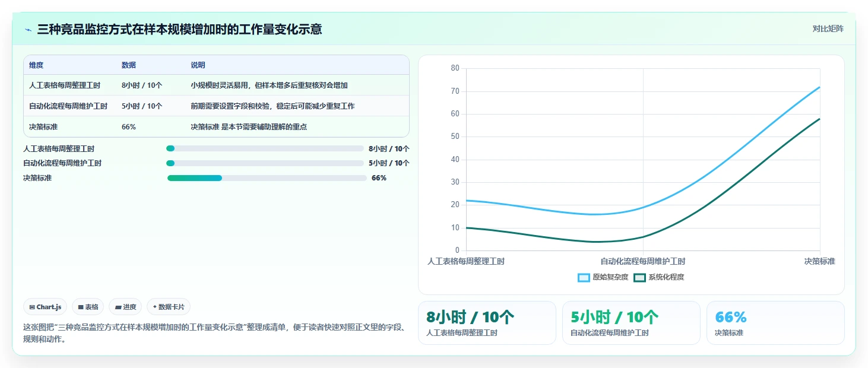Click the dark green 系统化程度 legend swatch
Screen dimensions: 868x368
click(639, 277)
